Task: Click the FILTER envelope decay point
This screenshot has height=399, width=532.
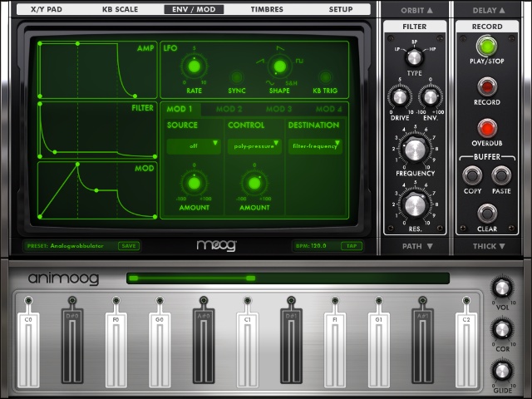Action: coord(55,152)
